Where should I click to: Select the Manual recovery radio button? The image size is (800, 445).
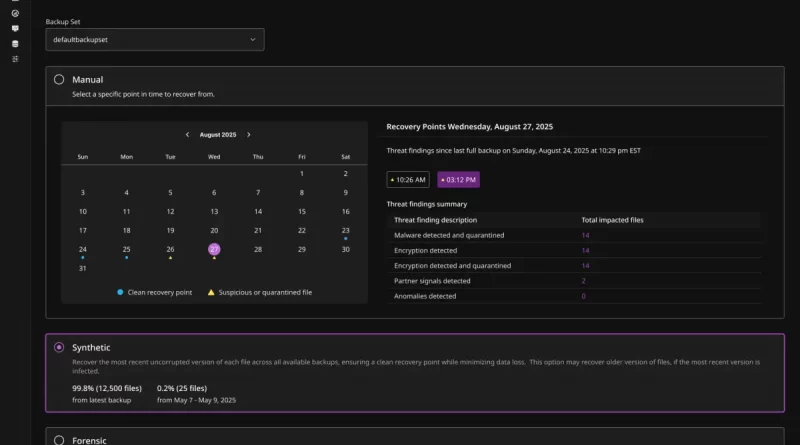(x=59, y=80)
